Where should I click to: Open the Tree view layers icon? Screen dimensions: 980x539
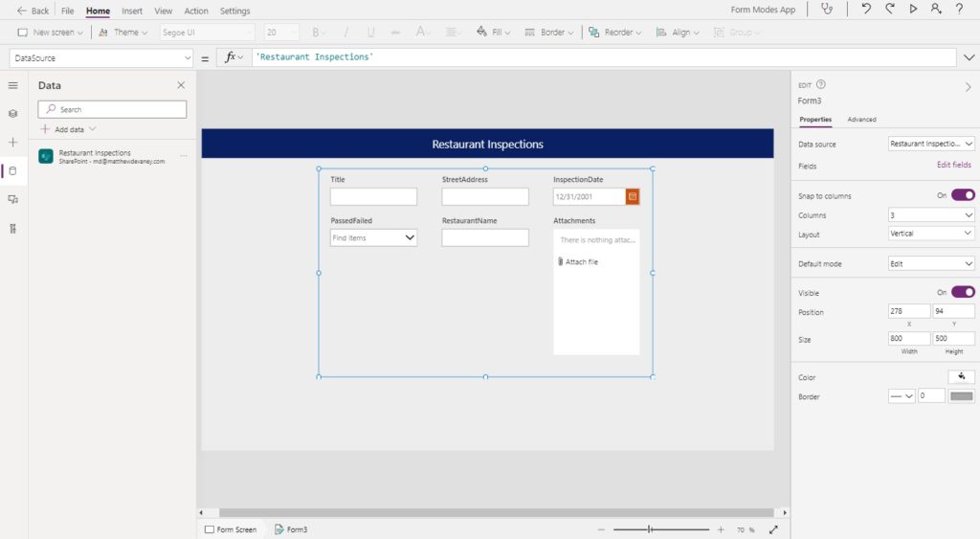click(x=12, y=114)
